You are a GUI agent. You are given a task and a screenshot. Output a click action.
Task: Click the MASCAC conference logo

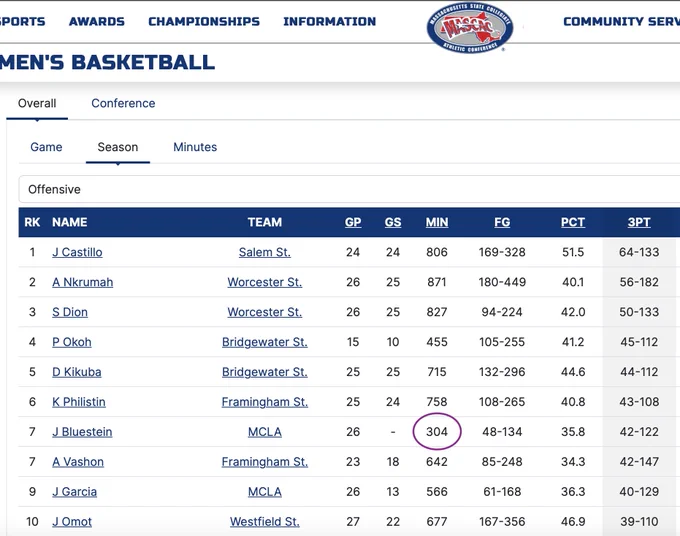coord(470,27)
